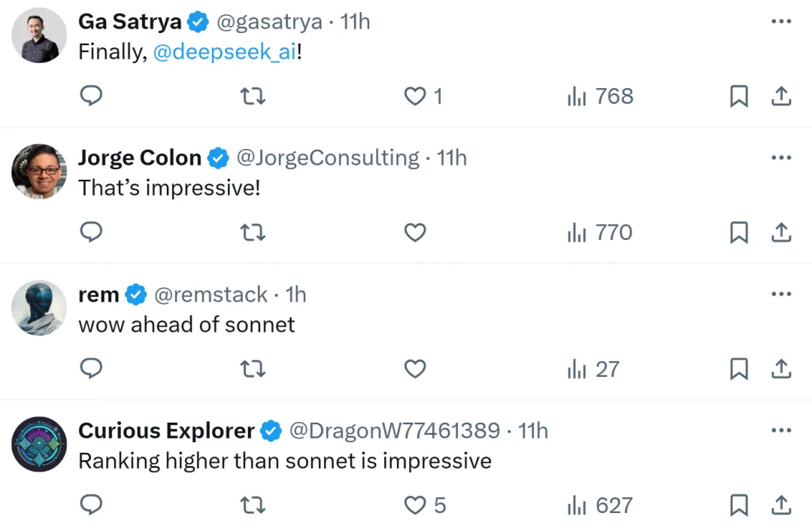812x531 pixels.
Task: View analytics showing 27 views
Action: pyautogui.click(x=593, y=369)
